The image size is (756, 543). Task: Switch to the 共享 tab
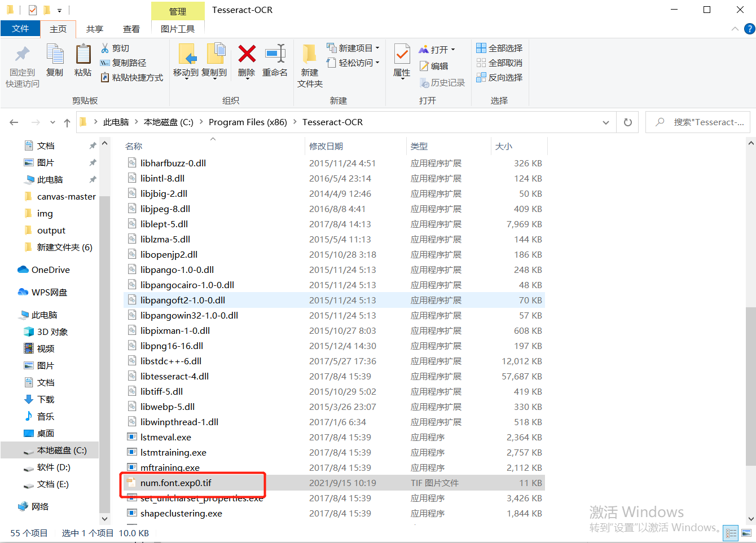coord(95,29)
